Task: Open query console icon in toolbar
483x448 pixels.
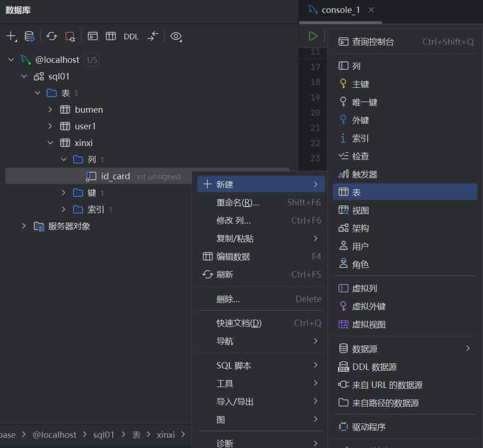Action: 93,36
